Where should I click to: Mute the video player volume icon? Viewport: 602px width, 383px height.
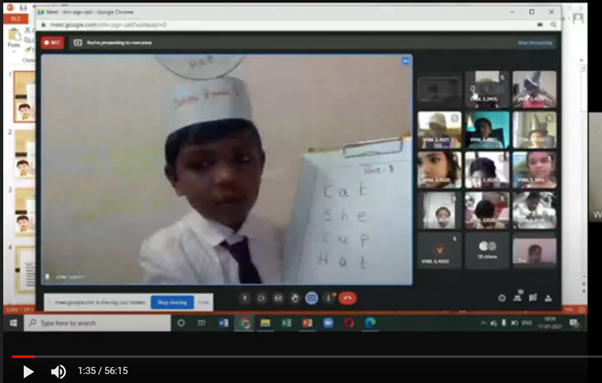pyautogui.click(x=58, y=371)
